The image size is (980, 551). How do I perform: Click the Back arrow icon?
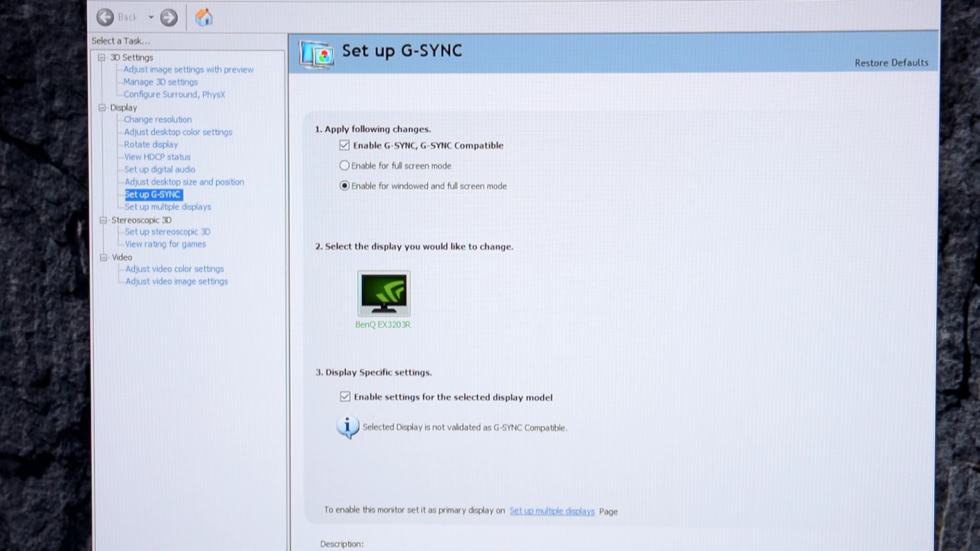[x=105, y=17]
